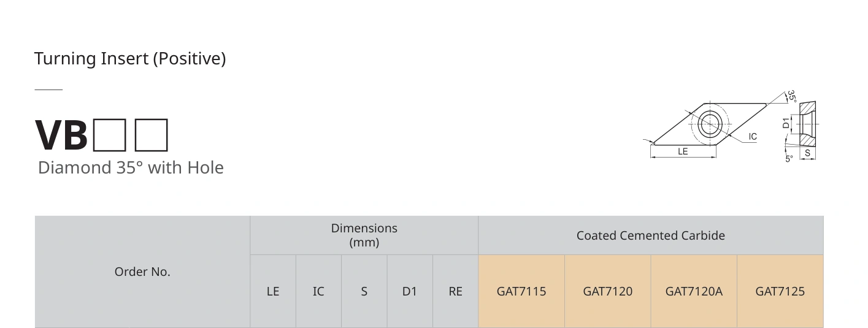The height and width of the screenshot is (328, 868).
Task: Select the Order No. column header
Action: tap(142, 272)
